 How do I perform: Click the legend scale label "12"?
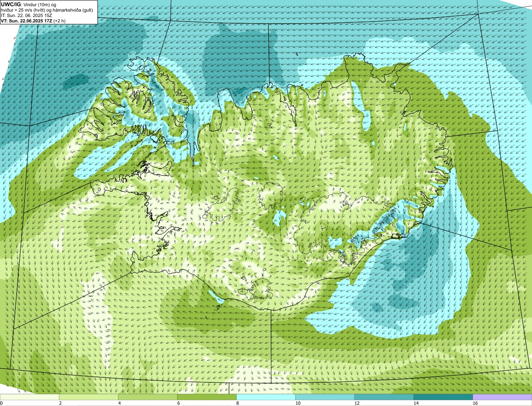[357, 403]
